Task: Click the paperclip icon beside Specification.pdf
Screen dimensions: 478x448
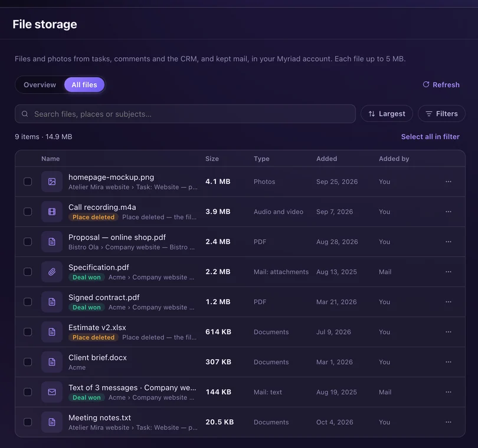Action: coord(52,272)
